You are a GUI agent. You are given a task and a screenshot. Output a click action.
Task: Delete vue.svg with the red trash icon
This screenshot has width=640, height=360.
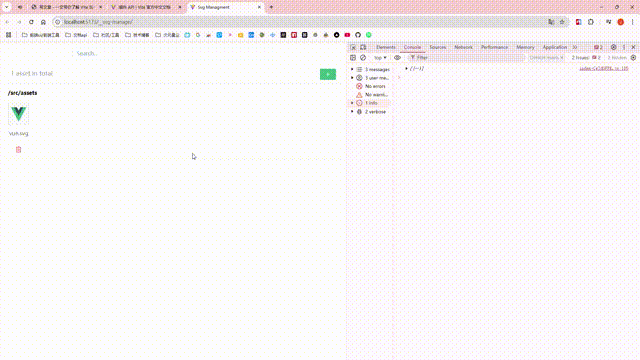18,149
